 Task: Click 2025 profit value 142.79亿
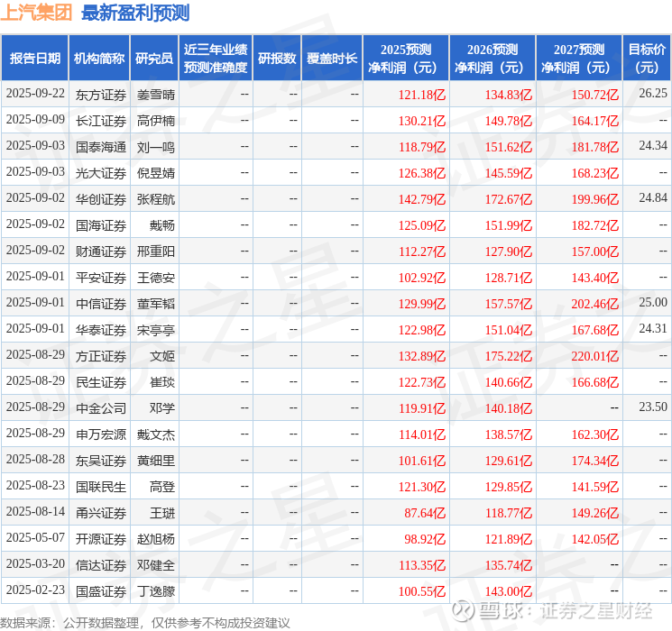pyautogui.click(x=422, y=199)
